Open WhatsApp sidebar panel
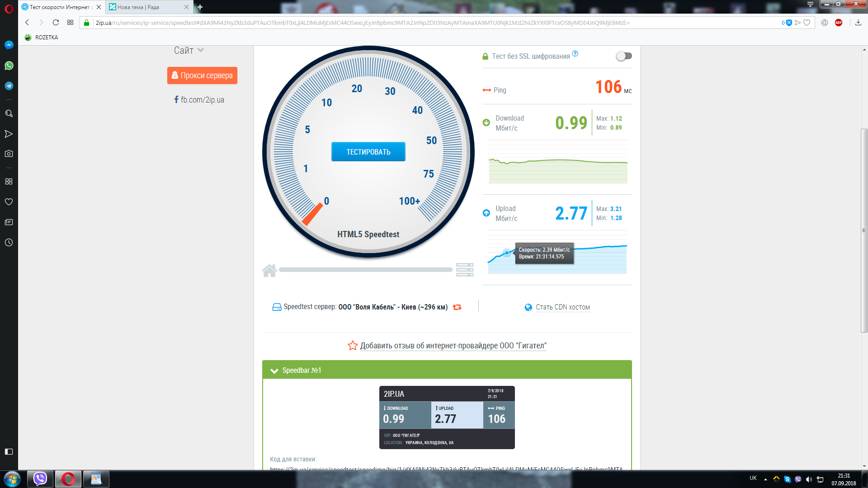 (x=9, y=66)
